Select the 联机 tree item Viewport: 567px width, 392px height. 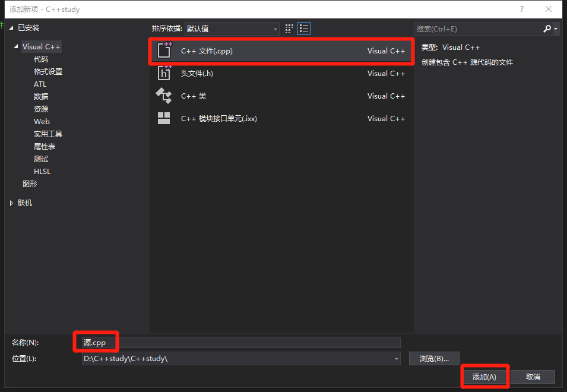(x=25, y=203)
